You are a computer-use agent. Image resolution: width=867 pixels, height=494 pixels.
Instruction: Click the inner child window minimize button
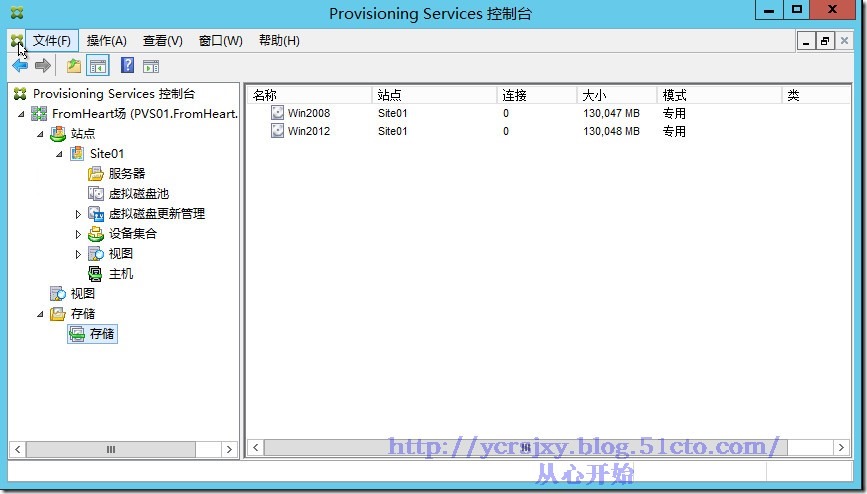[806, 41]
